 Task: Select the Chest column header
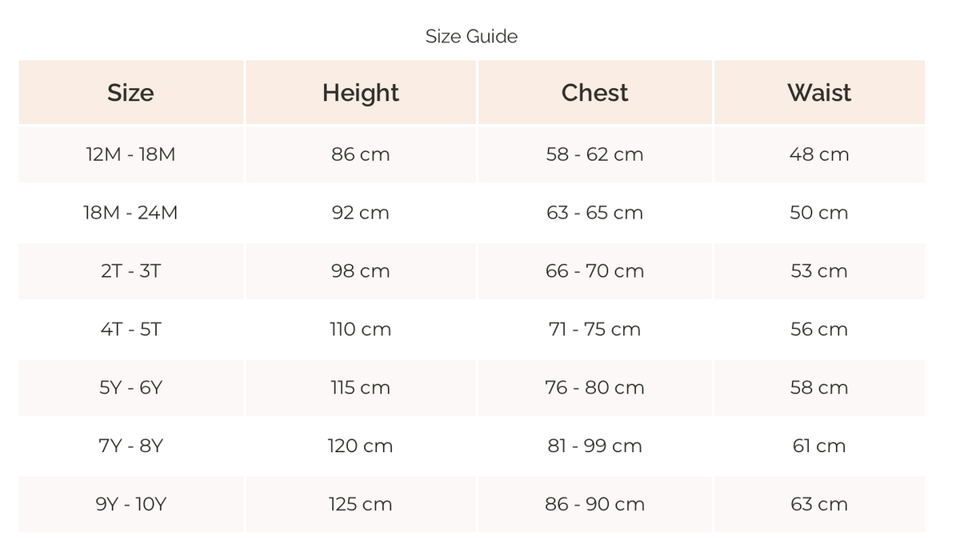594,93
